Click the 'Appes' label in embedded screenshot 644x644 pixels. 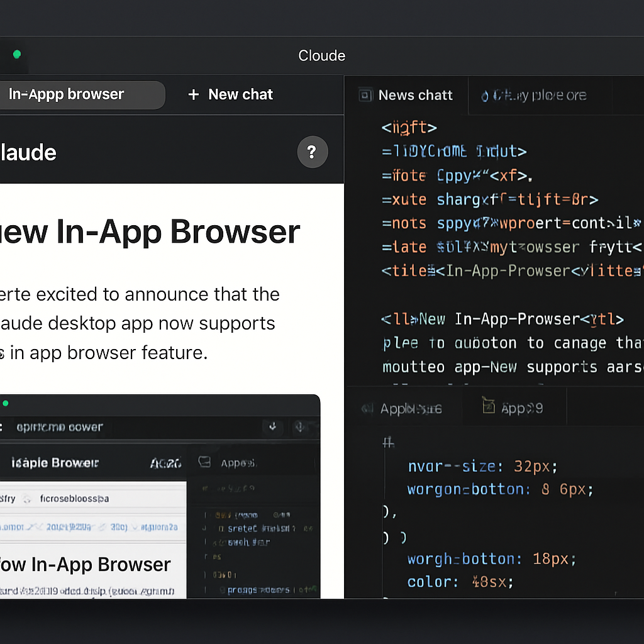pos(239,464)
